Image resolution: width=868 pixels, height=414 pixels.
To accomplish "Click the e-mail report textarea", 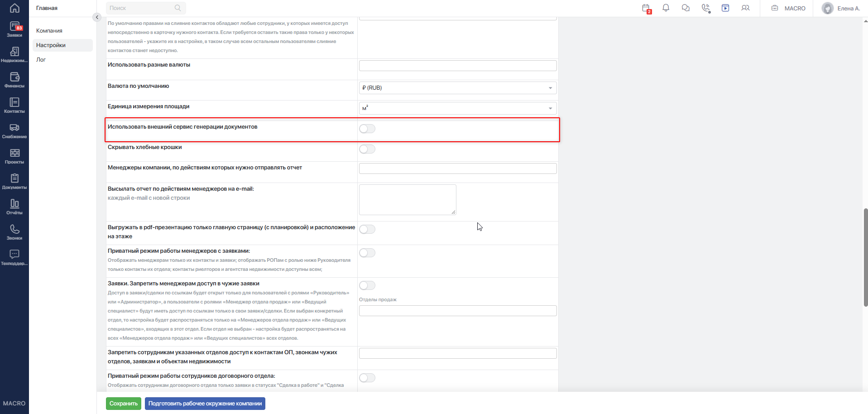I will point(408,200).
